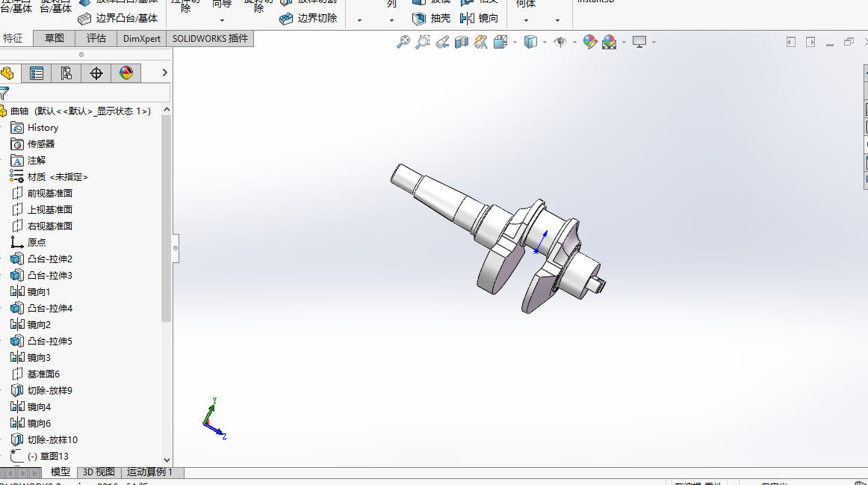Screen dimensions: 868x485
Task: Switch to the 评估 tab
Action: tap(96, 38)
